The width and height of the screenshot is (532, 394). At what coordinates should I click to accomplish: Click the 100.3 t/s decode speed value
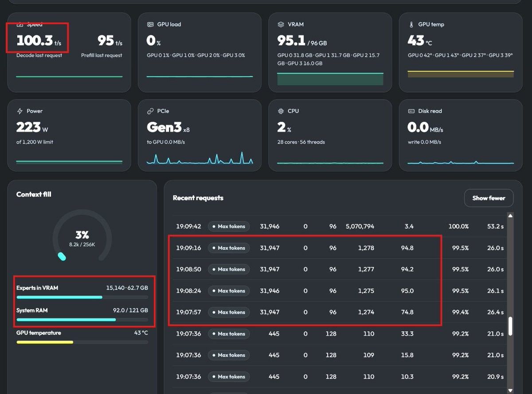[x=39, y=41]
